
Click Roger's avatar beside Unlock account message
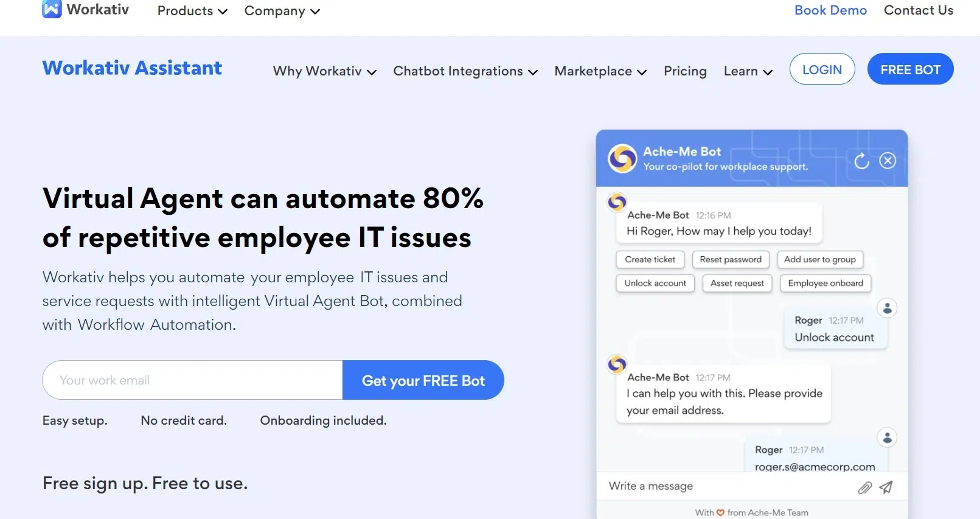[x=888, y=308]
